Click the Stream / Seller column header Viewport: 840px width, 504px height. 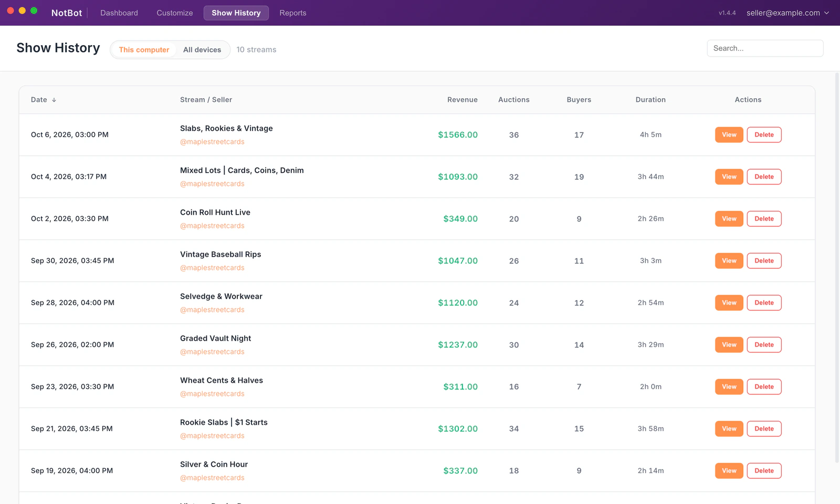pyautogui.click(x=206, y=100)
